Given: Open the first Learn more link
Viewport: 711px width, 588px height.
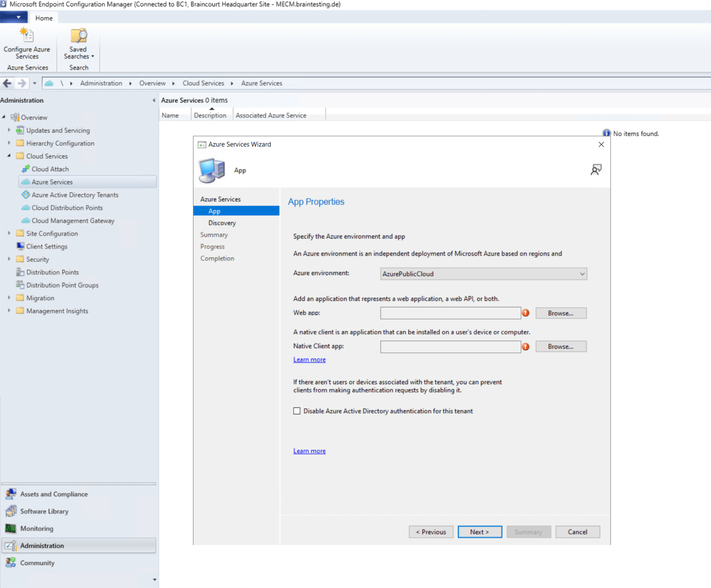Looking at the screenshot, I should point(309,359).
